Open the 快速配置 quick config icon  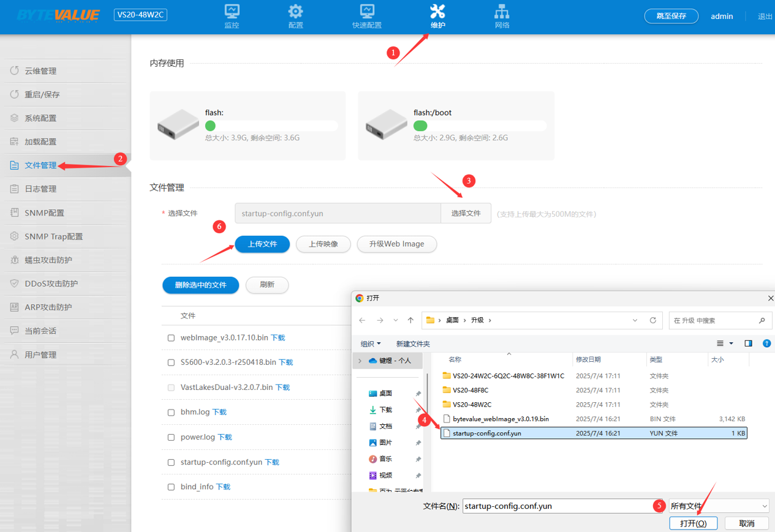(366, 12)
